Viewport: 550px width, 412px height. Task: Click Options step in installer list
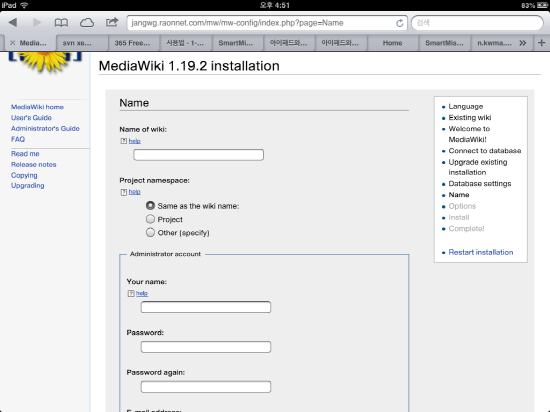462,206
